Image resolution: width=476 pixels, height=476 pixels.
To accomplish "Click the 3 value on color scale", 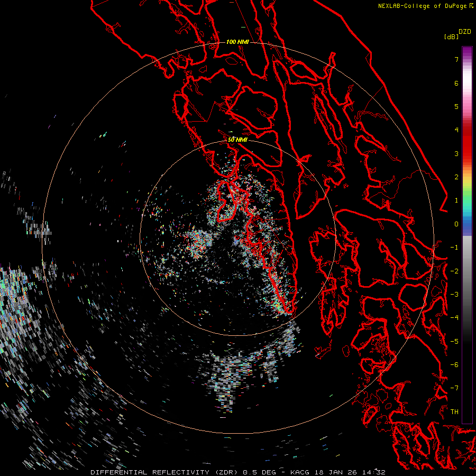I will point(456,153).
